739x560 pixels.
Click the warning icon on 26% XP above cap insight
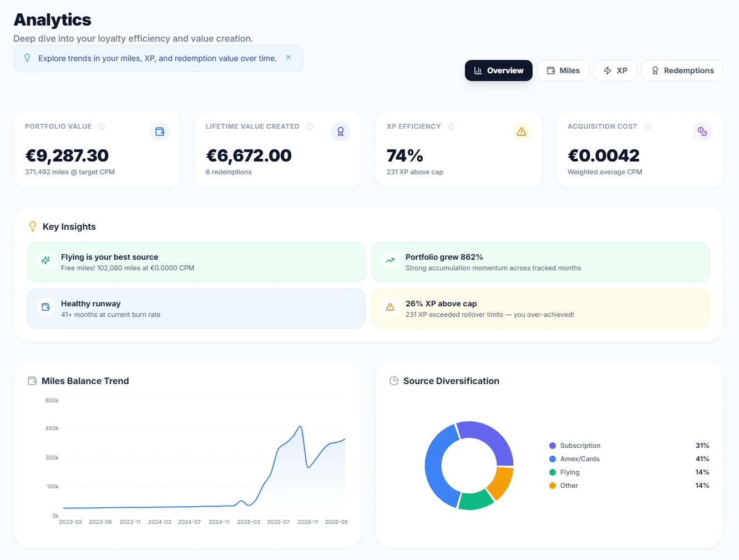pyautogui.click(x=389, y=307)
